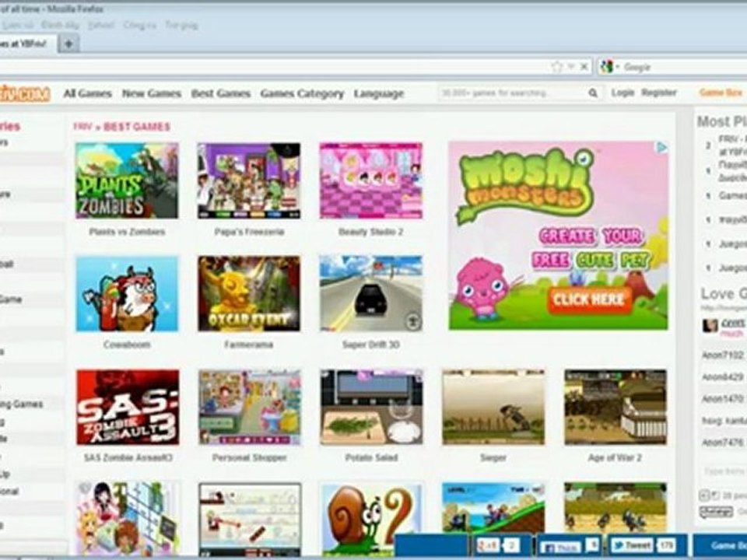This screenshot has width=747, height=560.
Task: Click the chat user avatar picture
Action: click(x=710, y=326)
